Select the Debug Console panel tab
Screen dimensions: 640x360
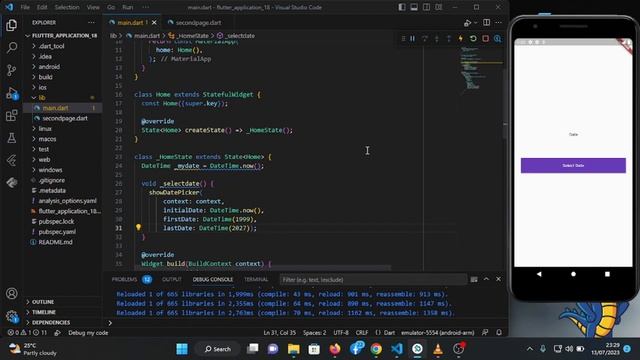[x=213, y=280]
